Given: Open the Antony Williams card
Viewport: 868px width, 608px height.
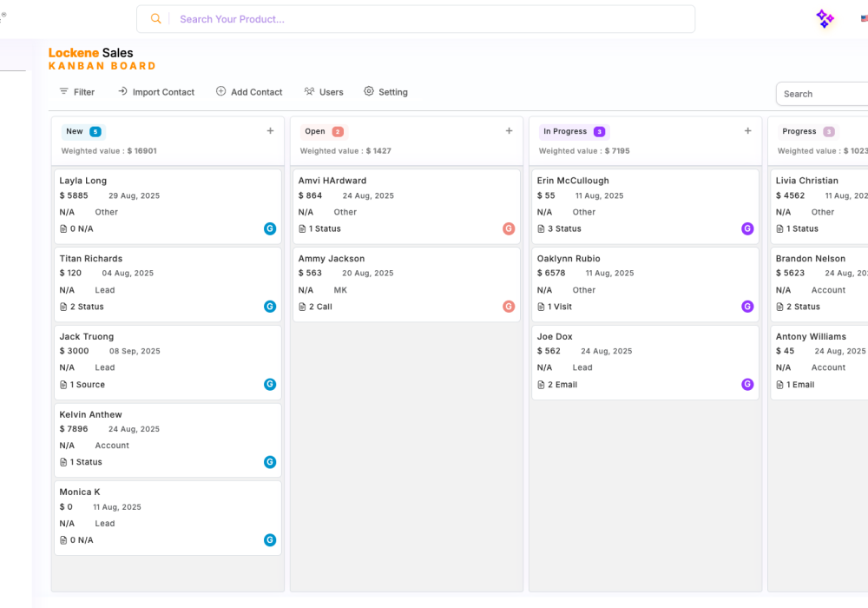Looking at the screenshot, I should point(820,362).
